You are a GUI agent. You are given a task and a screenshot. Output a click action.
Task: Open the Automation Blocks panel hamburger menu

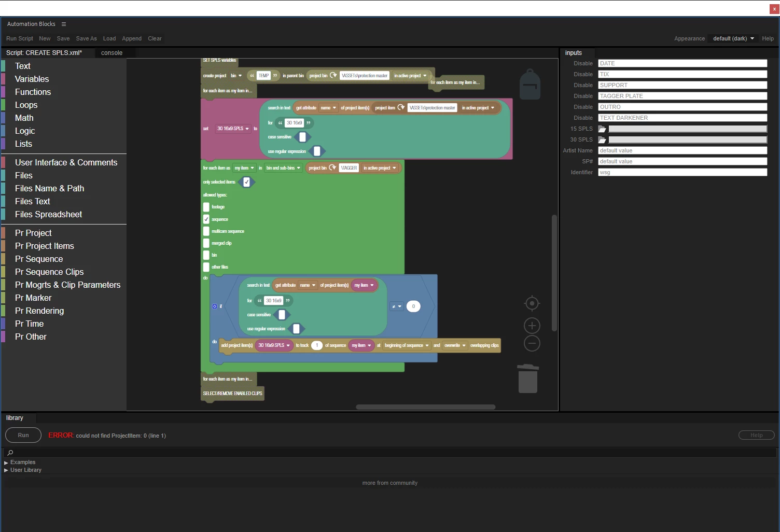click(x=64, y=24)
